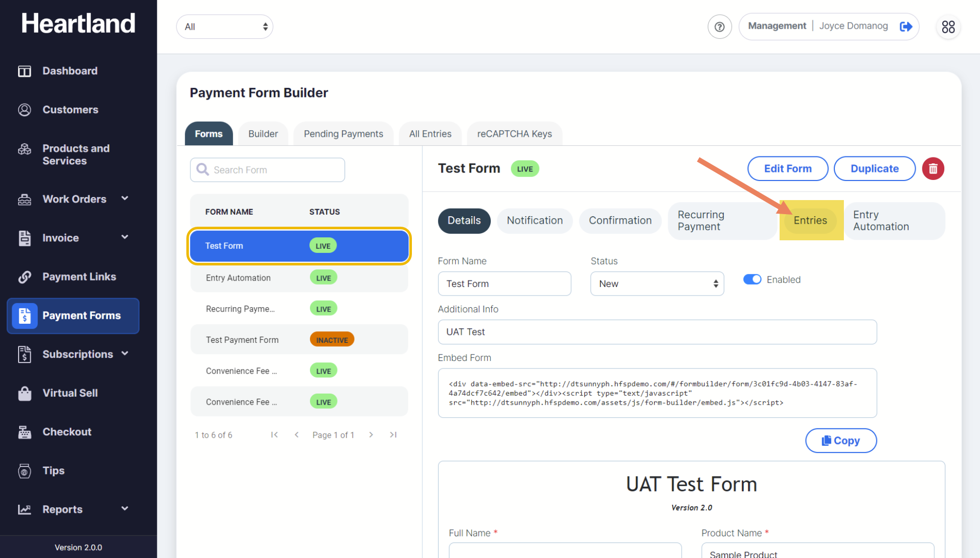Open the All filter dropdown
This screenshot has width=980, height=558.
(225, 27)
